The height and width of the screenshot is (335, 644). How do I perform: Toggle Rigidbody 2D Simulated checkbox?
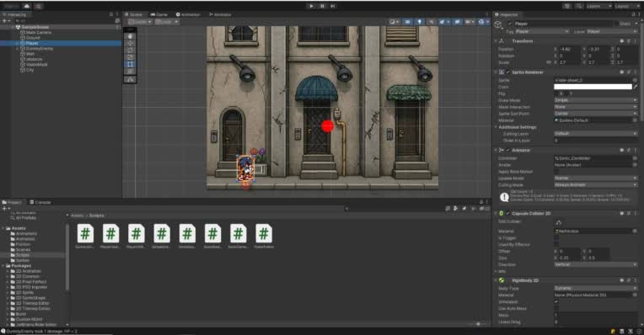tap(556, 301)
